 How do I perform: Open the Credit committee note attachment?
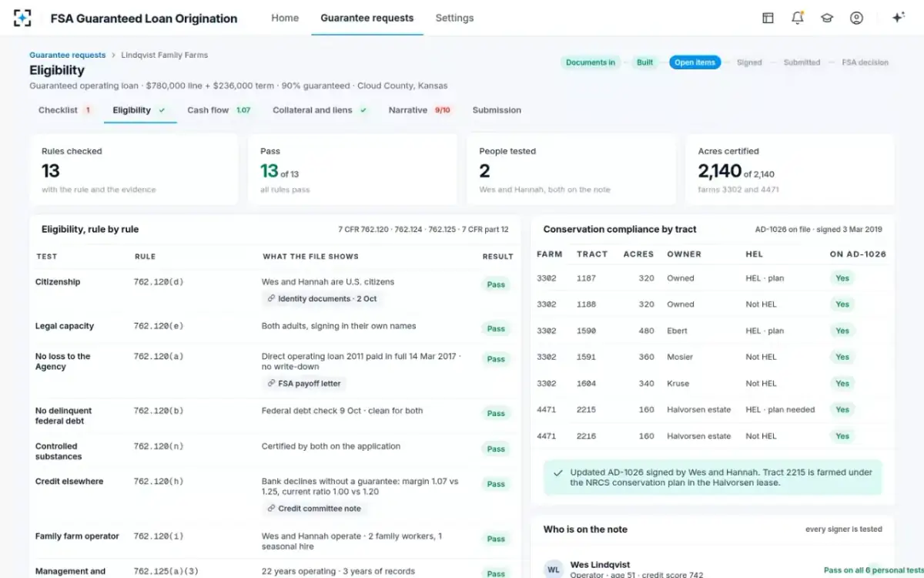pyautogui.click(x=313, y=509)
